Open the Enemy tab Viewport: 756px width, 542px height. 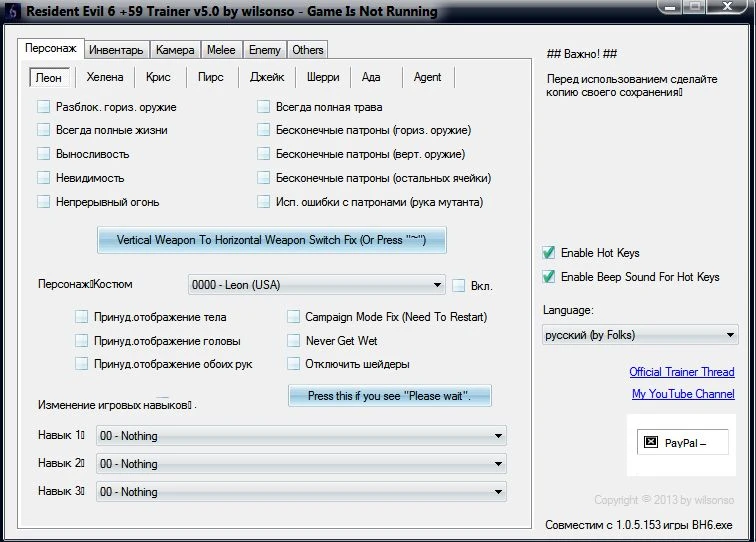(x=264, y=50)
